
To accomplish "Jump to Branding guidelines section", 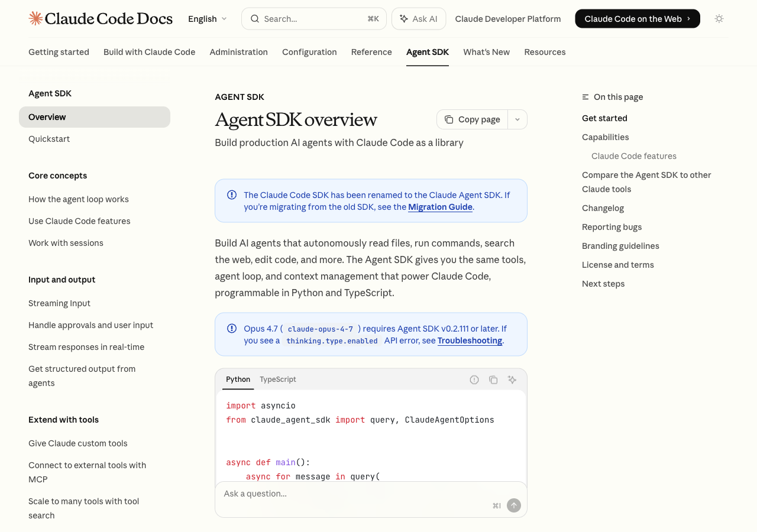I will click(x=620, y=246).
